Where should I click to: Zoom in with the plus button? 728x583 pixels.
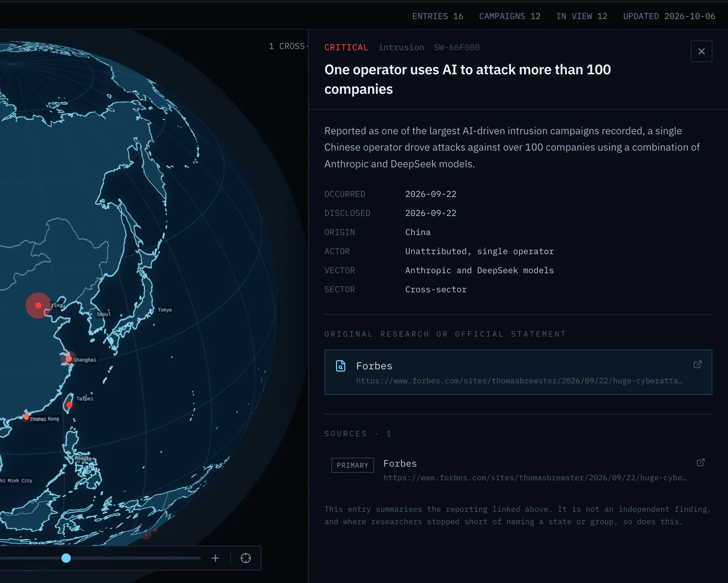[x=215, y=558]
